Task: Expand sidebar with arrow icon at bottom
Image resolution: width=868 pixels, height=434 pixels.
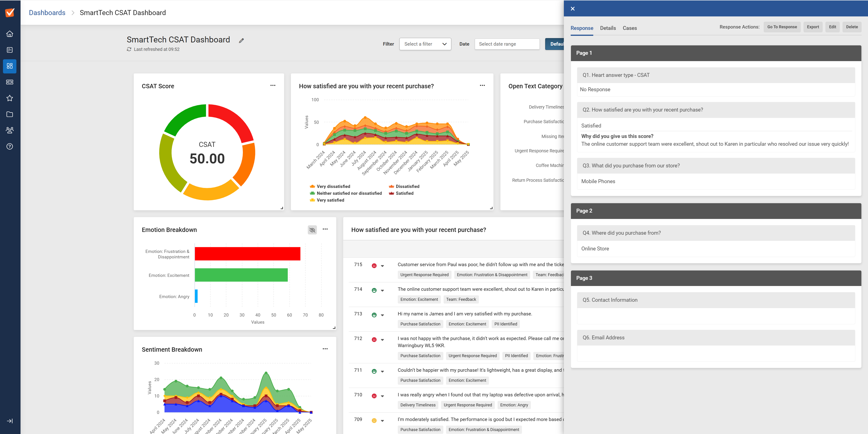Action: click(x=10, y=421)
